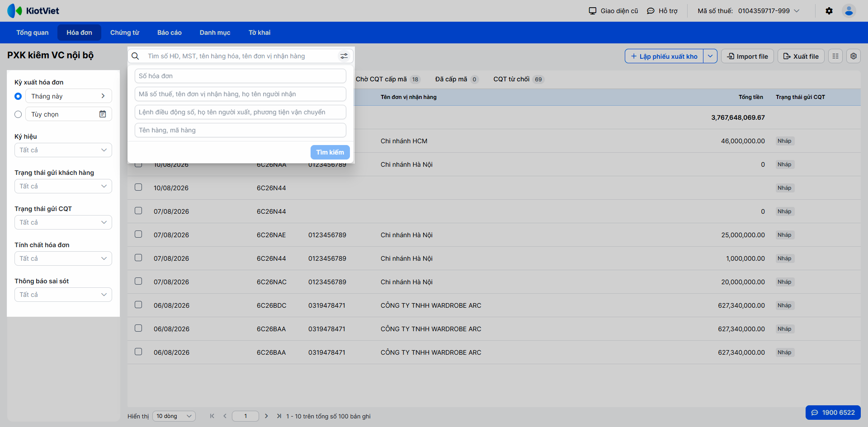The height and width of the screenshot is (427, 868).
Task: Expand Thông báo sai sót dropdown
Action: (x=63, y=295)
